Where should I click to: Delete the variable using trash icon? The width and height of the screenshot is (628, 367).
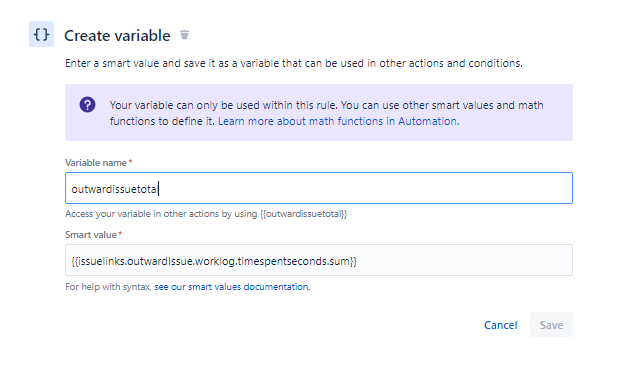pos(184,35)
